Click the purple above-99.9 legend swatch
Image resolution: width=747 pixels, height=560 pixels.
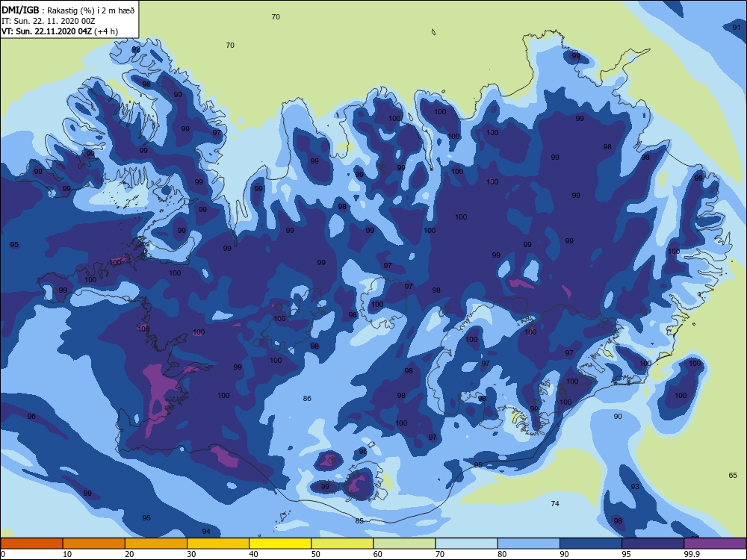tap(715, 544)
